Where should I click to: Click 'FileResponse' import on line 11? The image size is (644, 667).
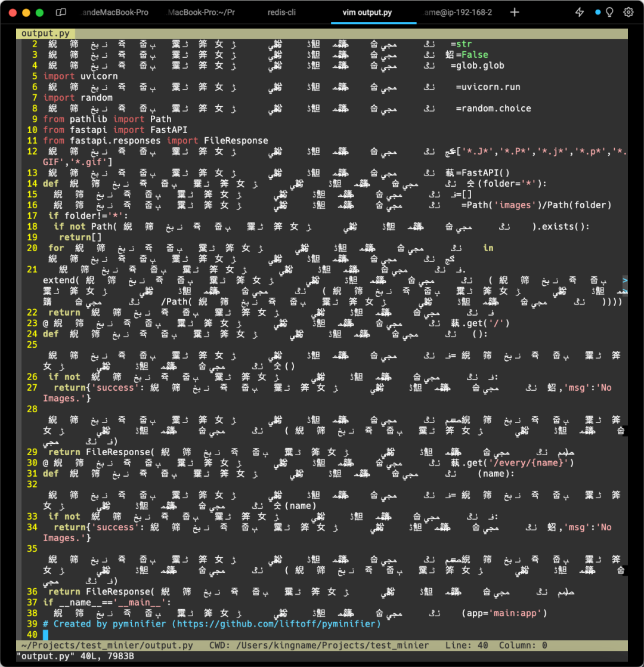coord(236,141)
